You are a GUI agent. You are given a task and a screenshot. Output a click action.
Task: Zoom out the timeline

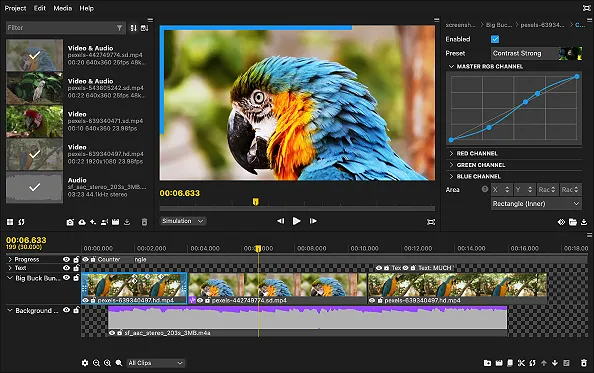tap(96, 363)
